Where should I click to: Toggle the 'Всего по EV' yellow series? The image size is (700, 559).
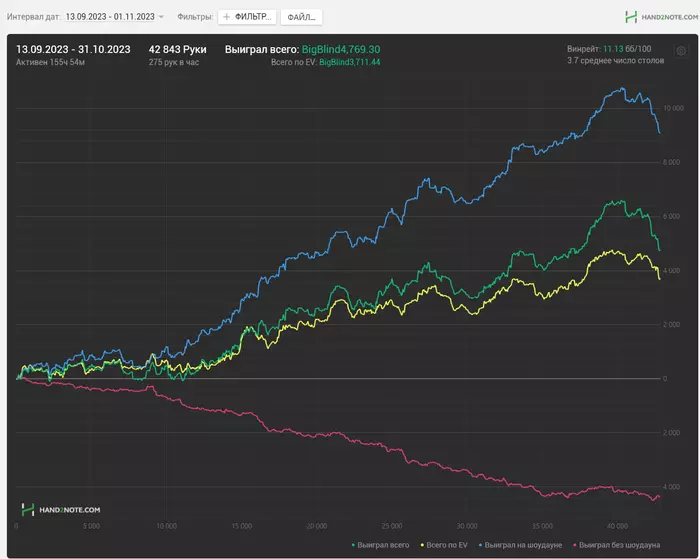pyautogui.click(x=449, y=545)
